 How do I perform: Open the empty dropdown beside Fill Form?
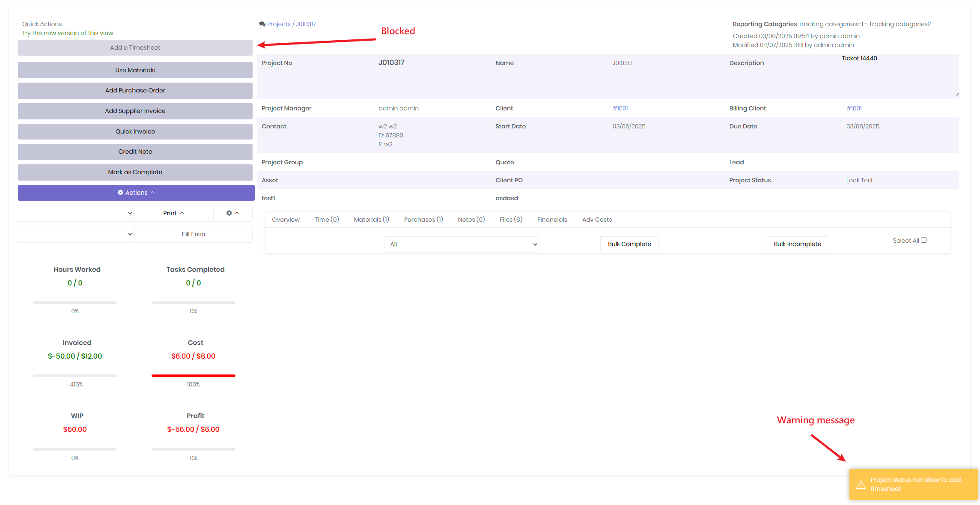(75, 234)
